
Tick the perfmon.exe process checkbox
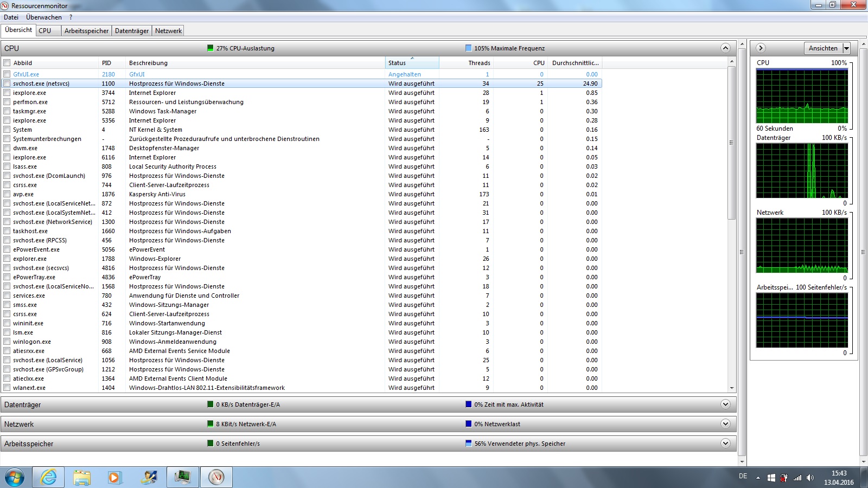7,102
